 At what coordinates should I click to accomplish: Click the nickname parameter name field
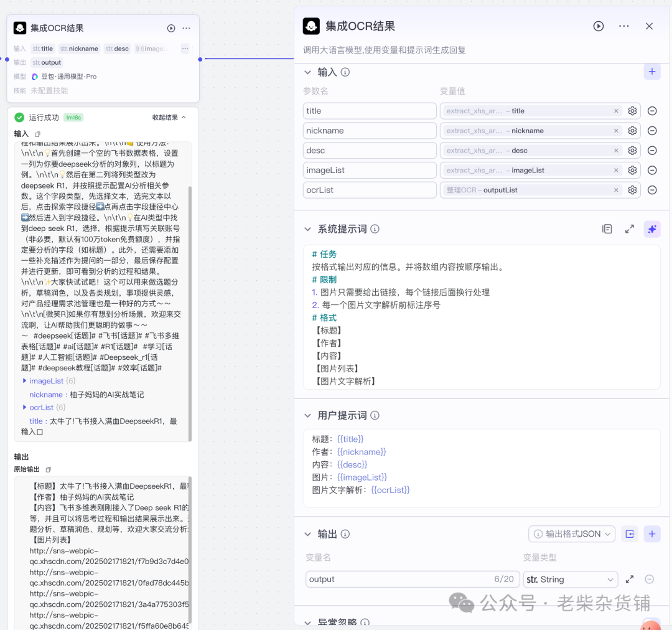pyautogui.click(x=370, y=131)
